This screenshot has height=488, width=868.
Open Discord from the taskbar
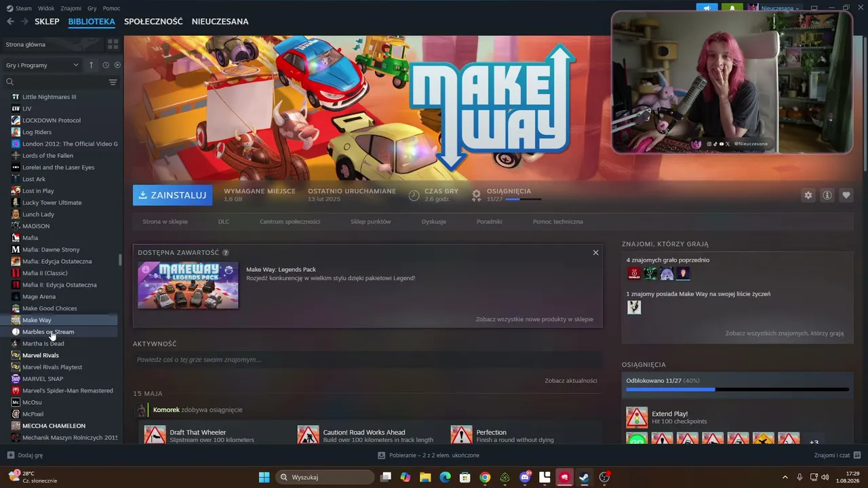(525, 477)
